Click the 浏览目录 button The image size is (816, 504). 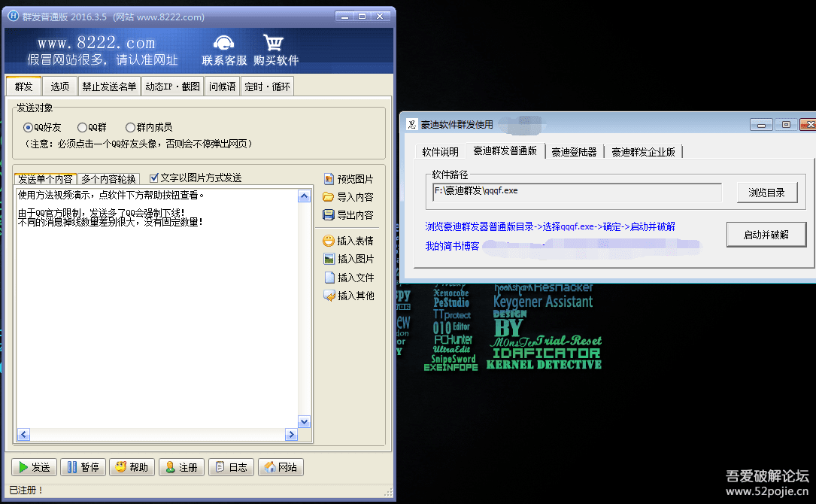tap(766, 193)
